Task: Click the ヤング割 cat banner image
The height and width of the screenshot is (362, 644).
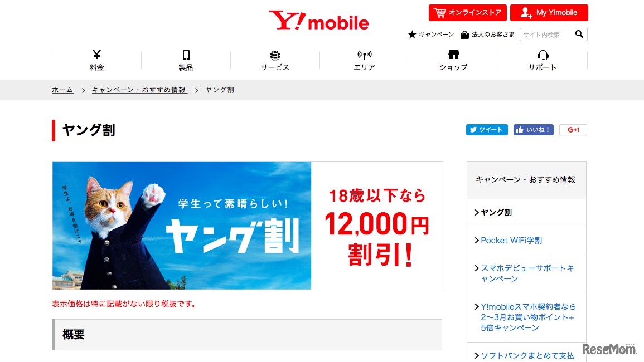Action: click(x=247, y=226)
